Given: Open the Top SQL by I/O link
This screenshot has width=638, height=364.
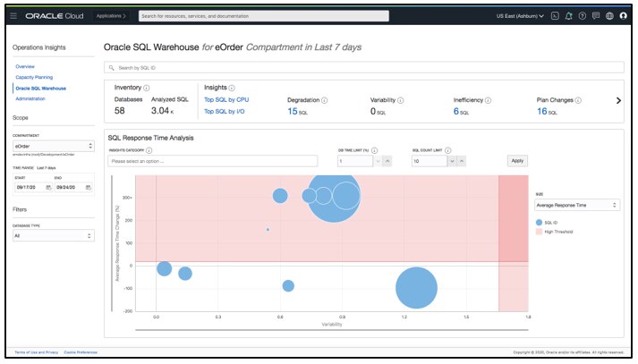Looking at the screenshot, I should pyautogui.click(x=225, y=112).
